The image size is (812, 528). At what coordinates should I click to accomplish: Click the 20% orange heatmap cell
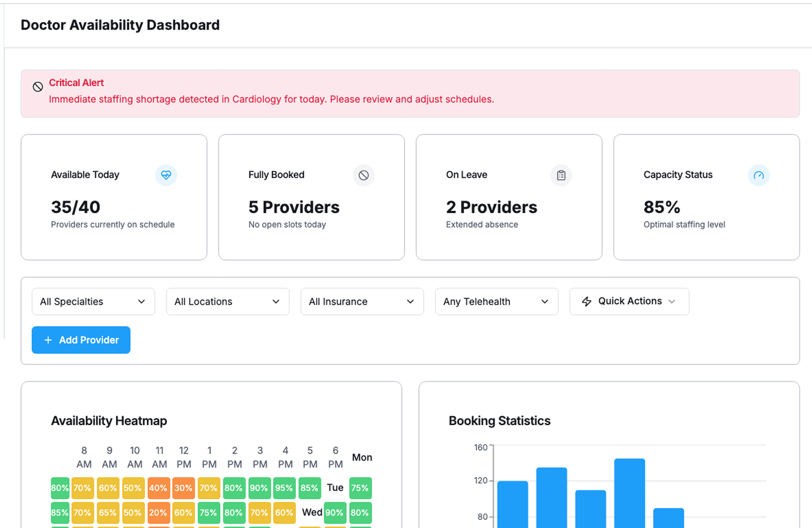coord(158,512)
